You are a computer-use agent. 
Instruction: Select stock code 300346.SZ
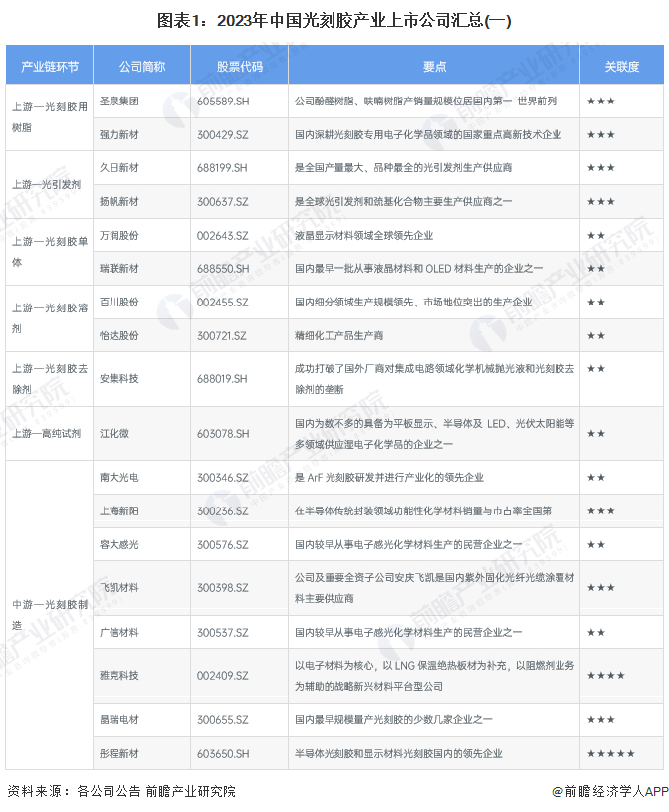222,477
